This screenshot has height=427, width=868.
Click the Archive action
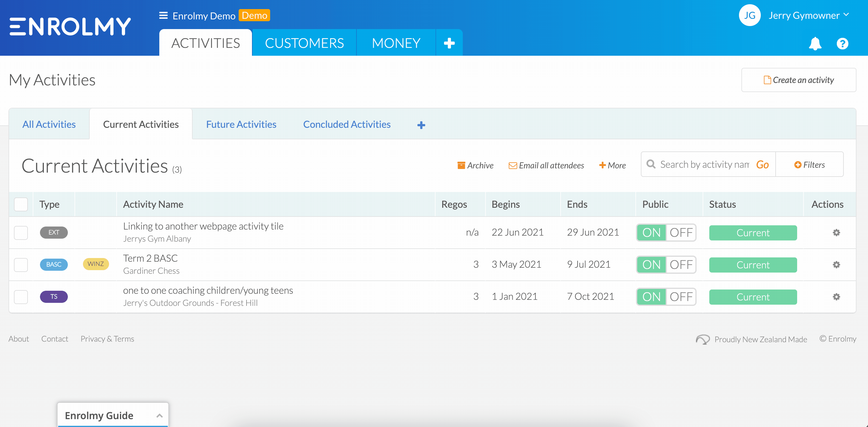click(x=475, y=165)
